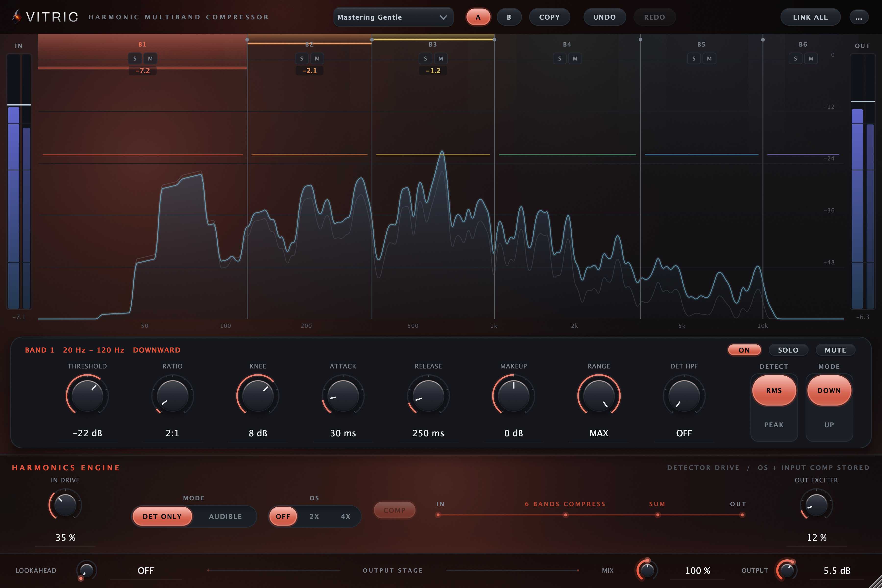Click the RATIO knob

click(x=172, y=396)
